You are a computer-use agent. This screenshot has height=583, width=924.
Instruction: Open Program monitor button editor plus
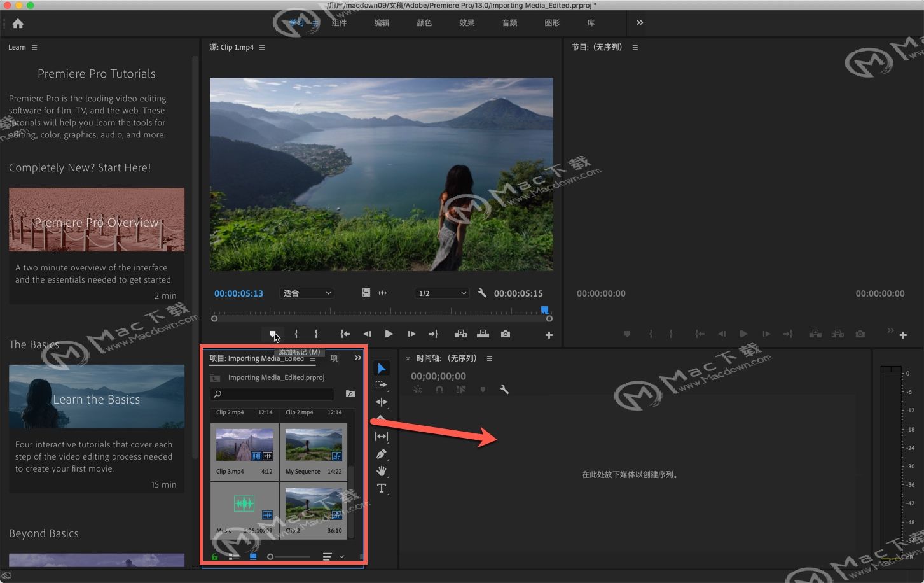(x=903, y=335)
